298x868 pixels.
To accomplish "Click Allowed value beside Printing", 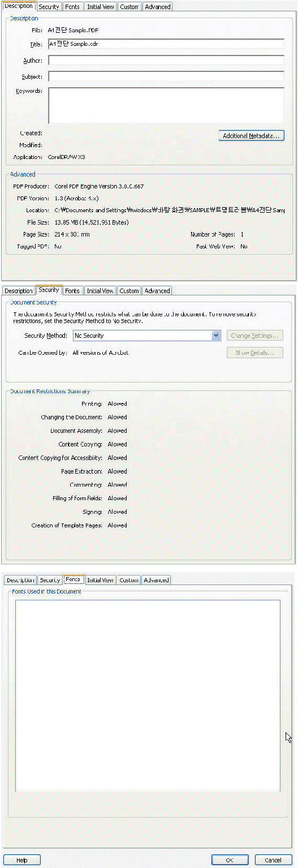I will coord(117,404).
